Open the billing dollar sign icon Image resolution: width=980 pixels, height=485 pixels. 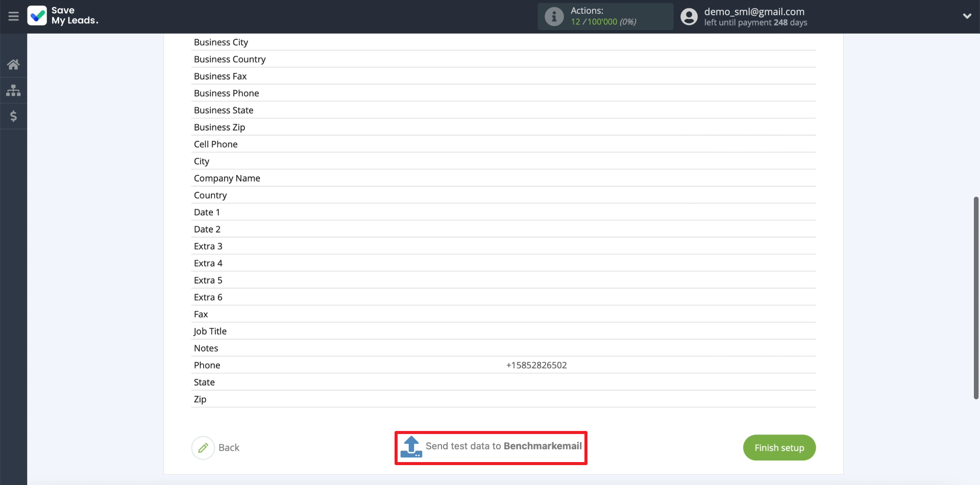pos(13,116)
